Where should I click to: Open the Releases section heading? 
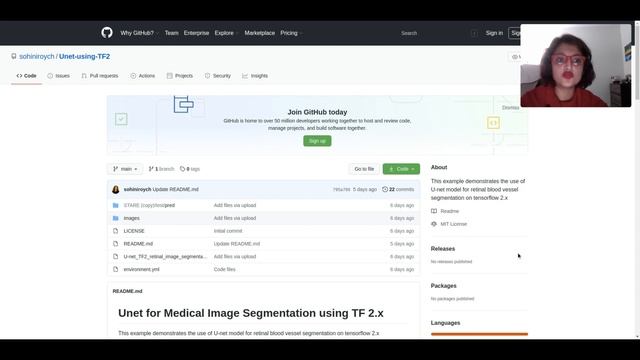coord(443,249)
